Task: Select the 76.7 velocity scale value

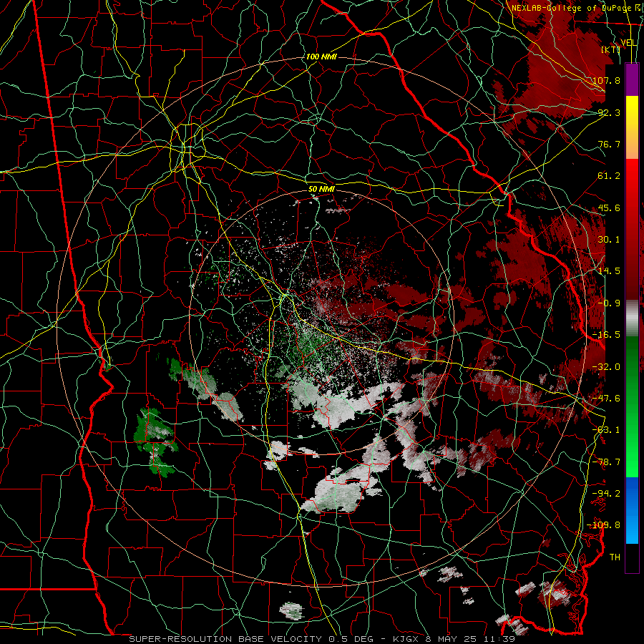Action: [609, 144]
